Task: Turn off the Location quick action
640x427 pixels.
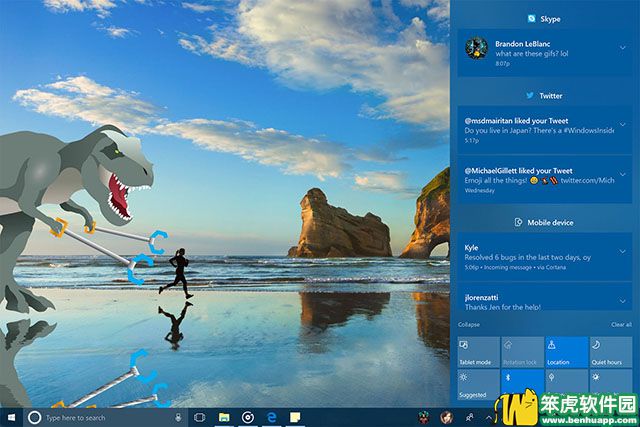Action: point(567,352)
